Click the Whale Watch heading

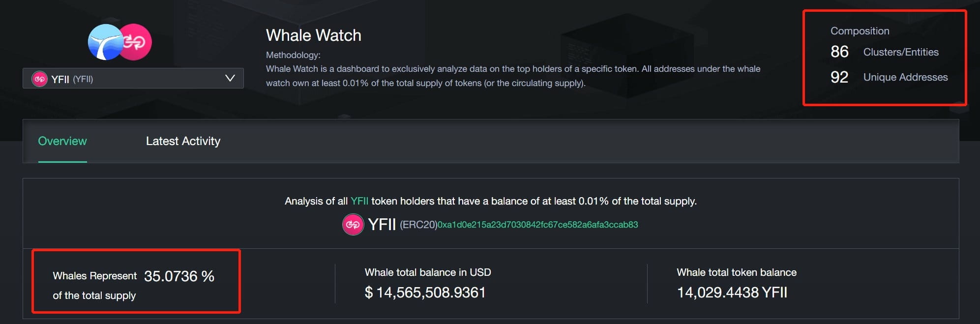pos(314,35)
